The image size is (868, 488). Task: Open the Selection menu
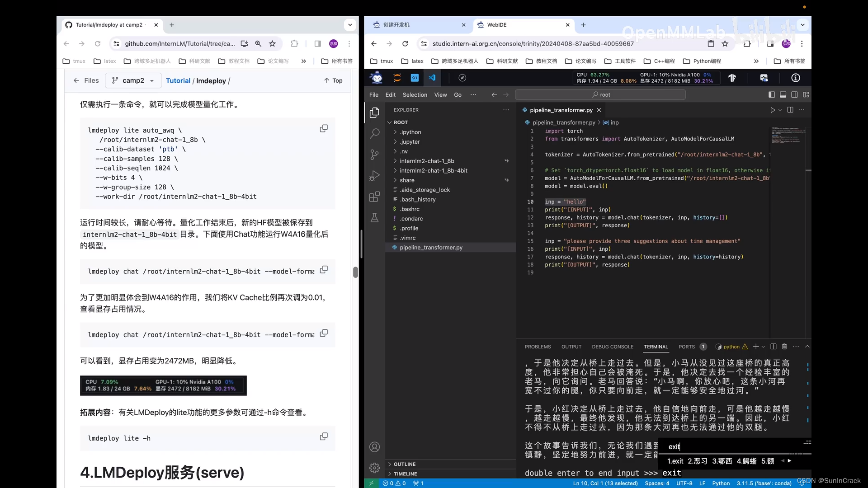point(415,95)
